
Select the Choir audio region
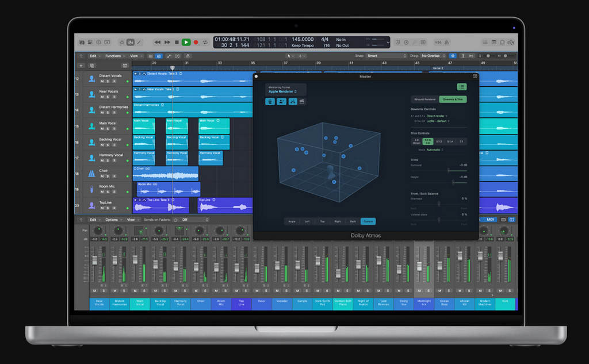166,174
